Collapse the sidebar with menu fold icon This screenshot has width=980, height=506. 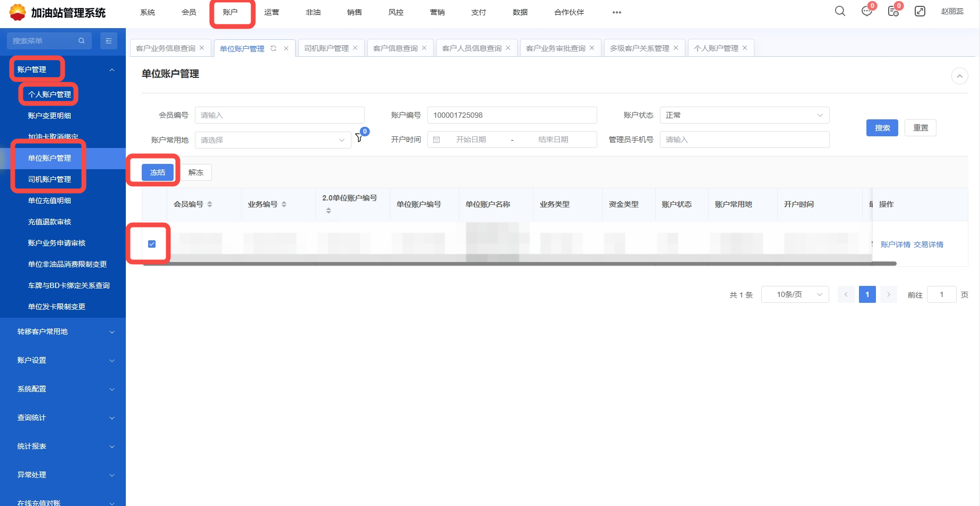[x=109, y=41]
